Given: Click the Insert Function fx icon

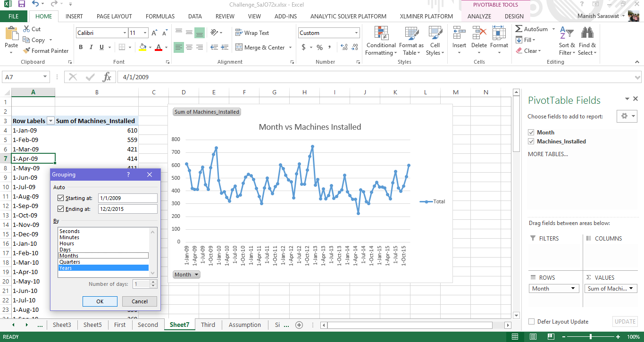Looking at the screenshot, I should [107, 77].
